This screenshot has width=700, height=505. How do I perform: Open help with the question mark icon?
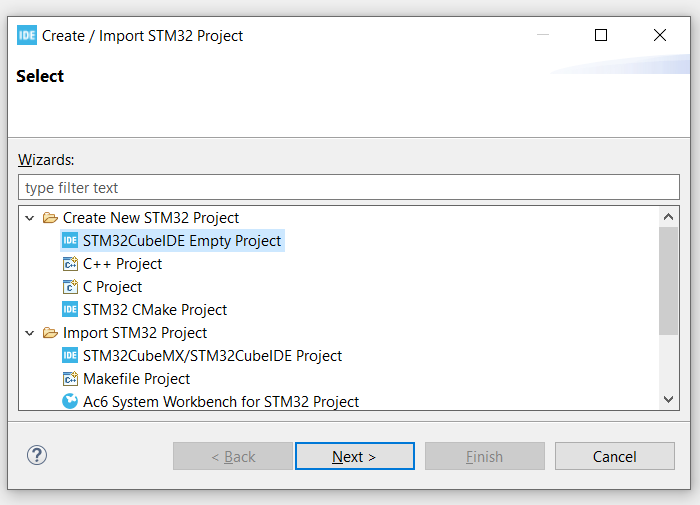click(37, 456)
